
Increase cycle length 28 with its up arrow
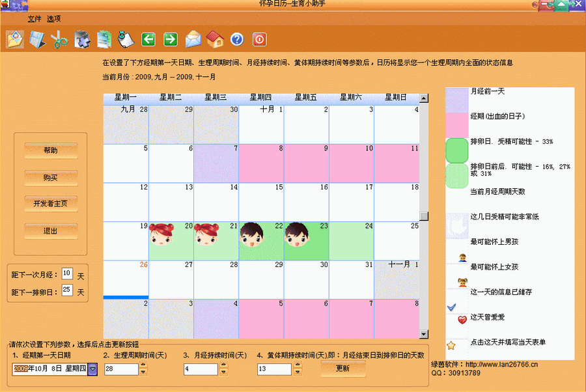coord(143,365)
